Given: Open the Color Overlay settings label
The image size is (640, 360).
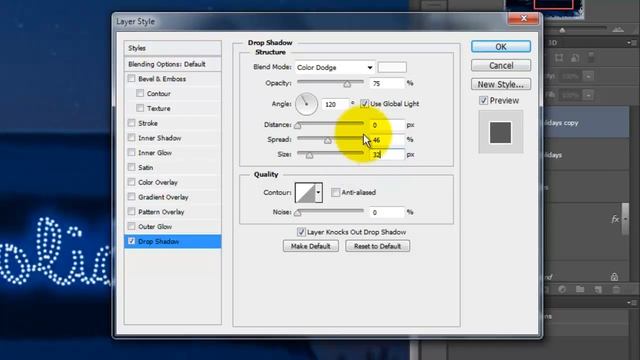Looking at the screenshot, I should coord(158,182).
